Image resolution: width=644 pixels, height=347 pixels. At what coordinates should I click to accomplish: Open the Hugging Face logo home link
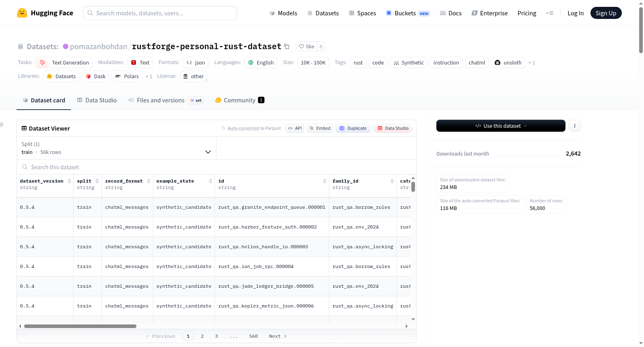click(45, 13)
